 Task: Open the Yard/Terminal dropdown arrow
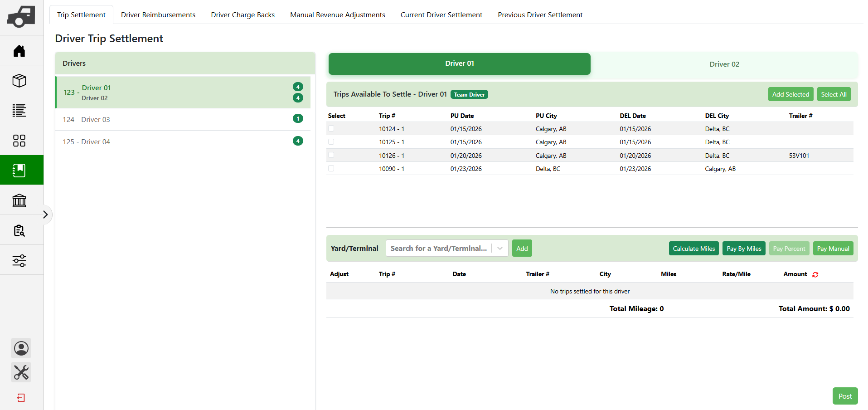pos(500,249)
